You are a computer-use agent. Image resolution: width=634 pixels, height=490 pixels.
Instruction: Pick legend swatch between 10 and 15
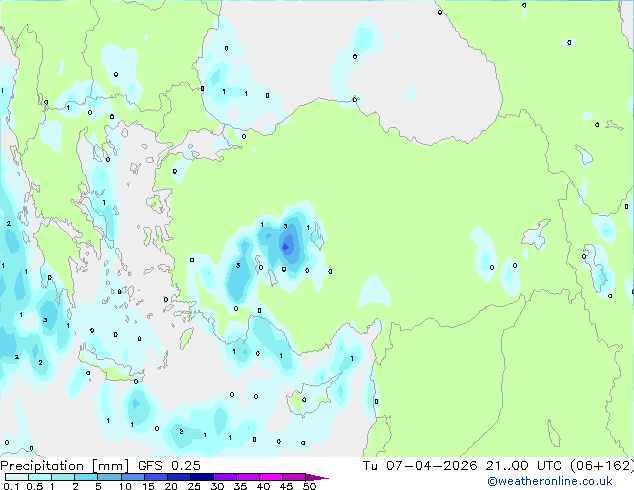132,477
